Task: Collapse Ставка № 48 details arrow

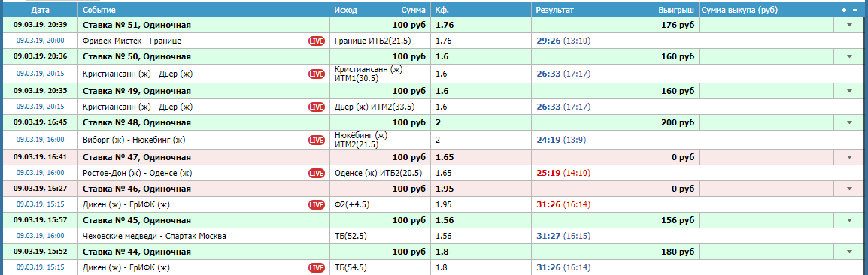Action: tap(849, 122)
